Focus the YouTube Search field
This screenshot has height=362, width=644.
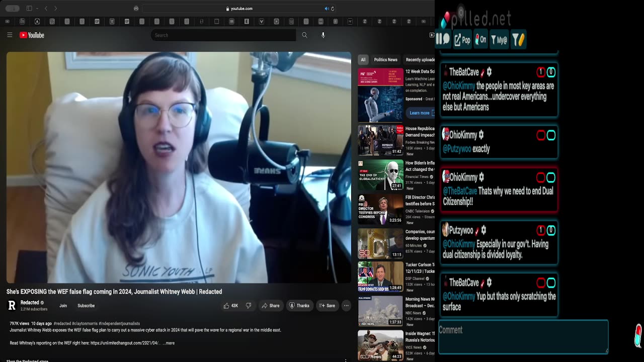pyautogui.click(x=223, y=35)
